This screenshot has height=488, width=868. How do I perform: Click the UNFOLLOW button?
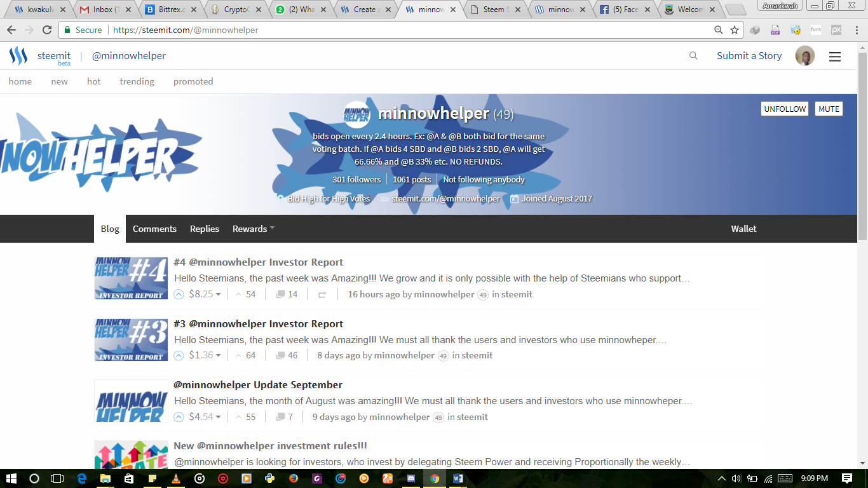pyautogui.click(x=785, y=109)
